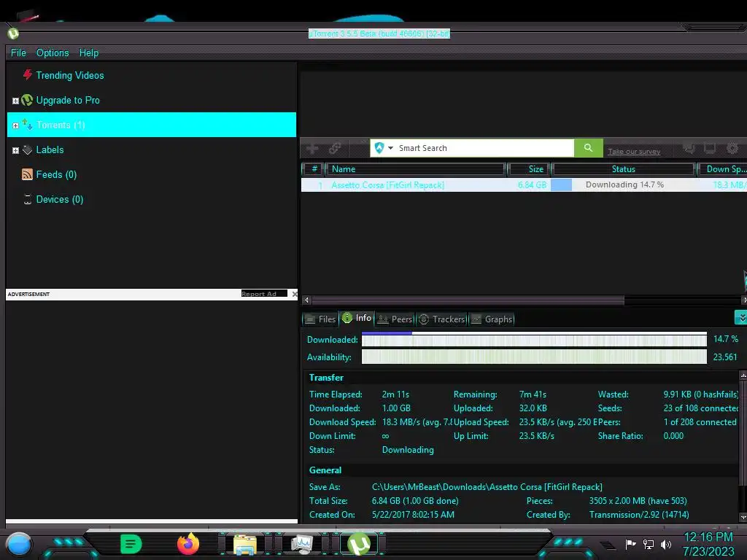Open the Take our survey link
747x560 pixels.
[634, 152]
